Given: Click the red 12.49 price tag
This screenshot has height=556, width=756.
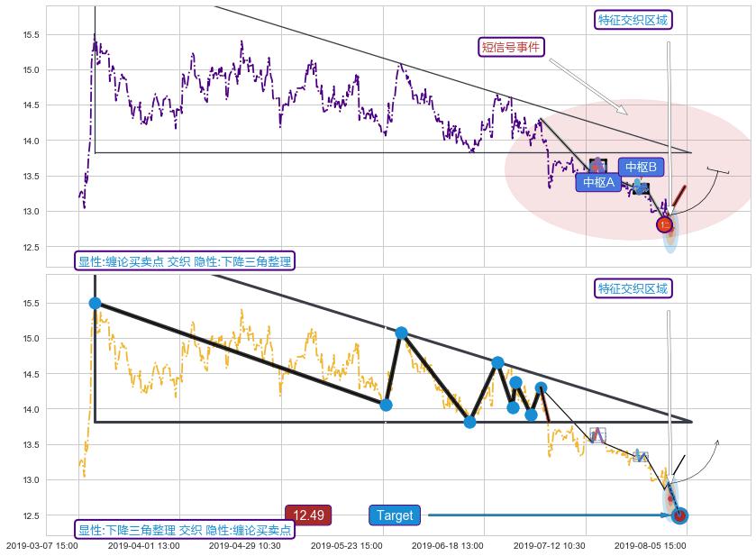Looking at the screenshot, I should [x=308, y=515].
